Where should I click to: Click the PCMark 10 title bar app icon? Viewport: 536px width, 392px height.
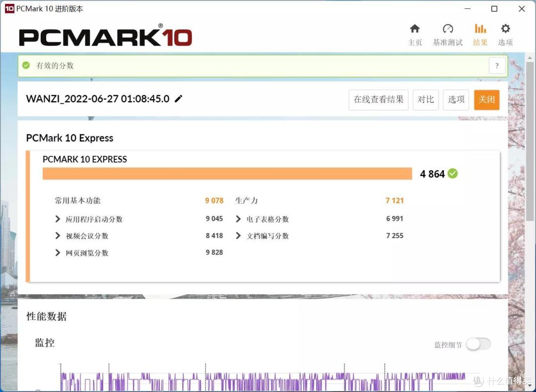(x=9, y=8)
